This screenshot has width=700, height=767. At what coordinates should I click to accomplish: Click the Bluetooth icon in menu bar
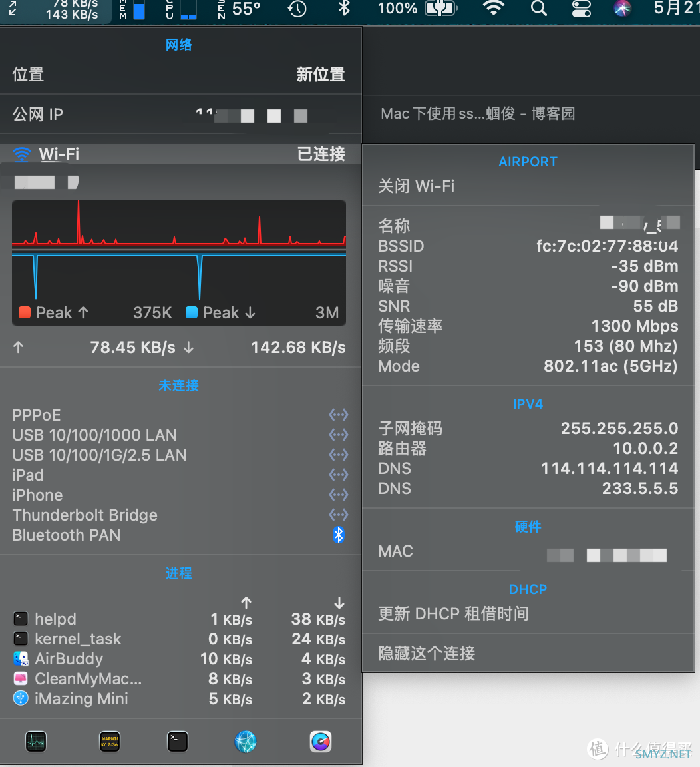click(x=344, y=9)
